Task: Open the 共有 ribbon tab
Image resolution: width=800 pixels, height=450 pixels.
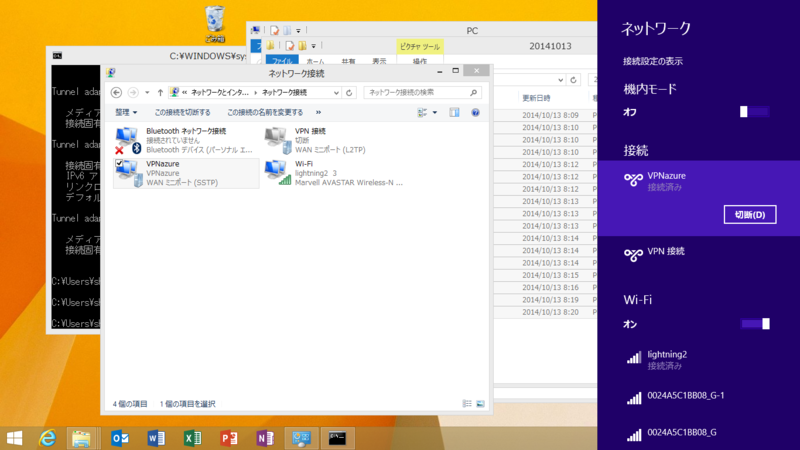Action: tap(348, 61)
